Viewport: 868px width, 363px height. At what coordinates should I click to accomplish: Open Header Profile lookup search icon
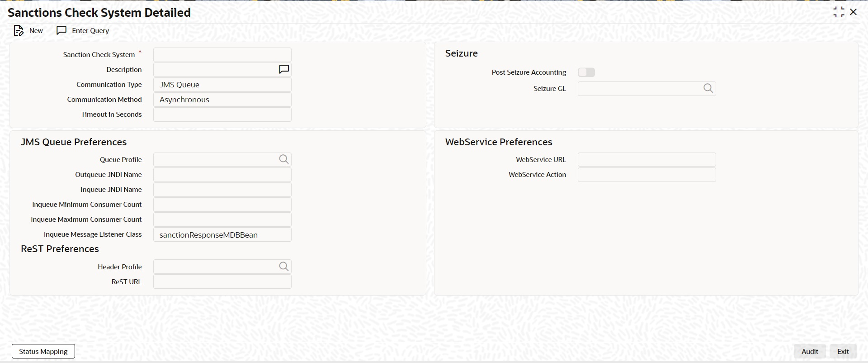click(x=284, y=267)
